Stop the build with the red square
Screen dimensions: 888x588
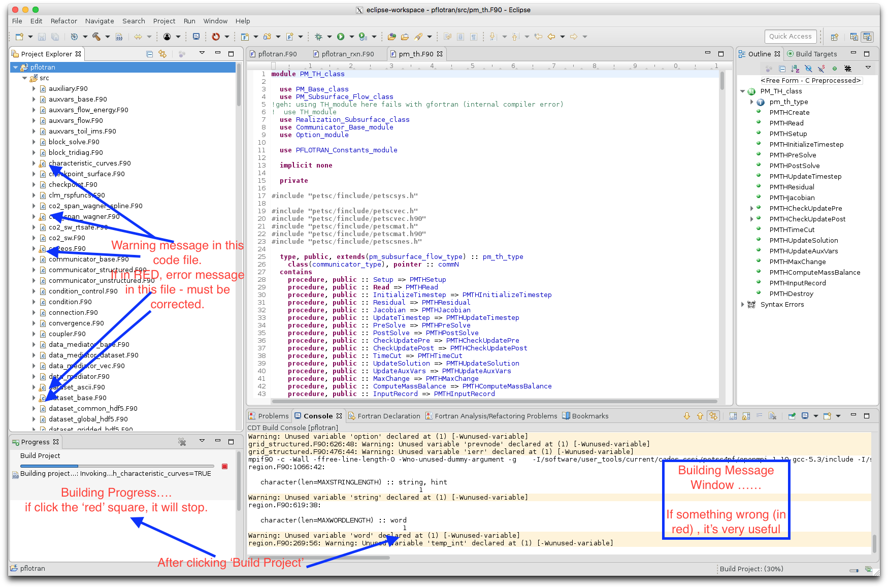224,466
